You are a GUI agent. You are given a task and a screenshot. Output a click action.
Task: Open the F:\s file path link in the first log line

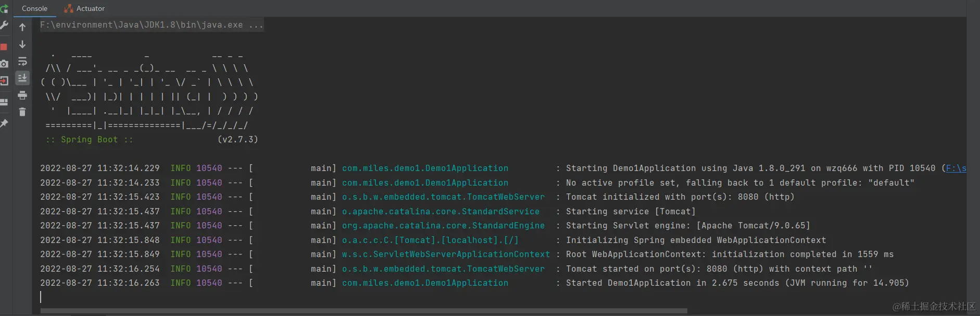(x=956, y=168)
